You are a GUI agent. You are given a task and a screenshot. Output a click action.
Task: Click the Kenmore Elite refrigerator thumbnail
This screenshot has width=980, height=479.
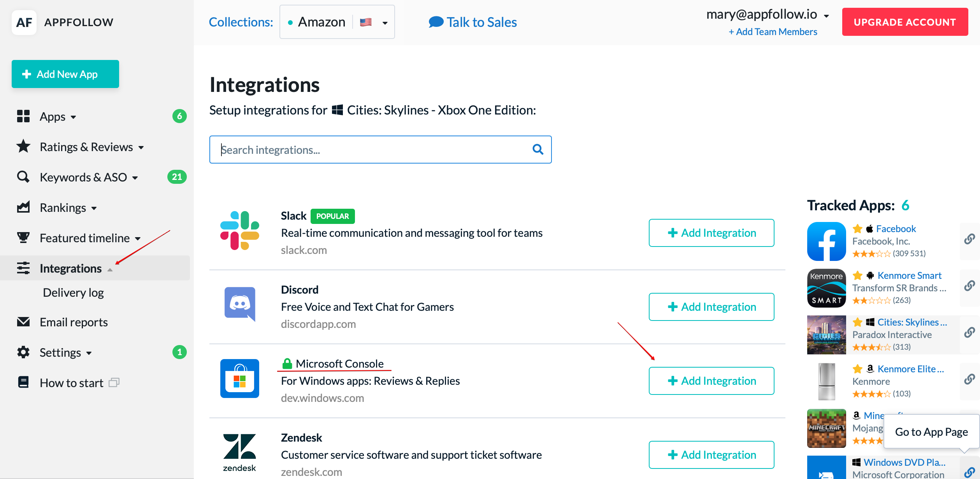point(827,382)
